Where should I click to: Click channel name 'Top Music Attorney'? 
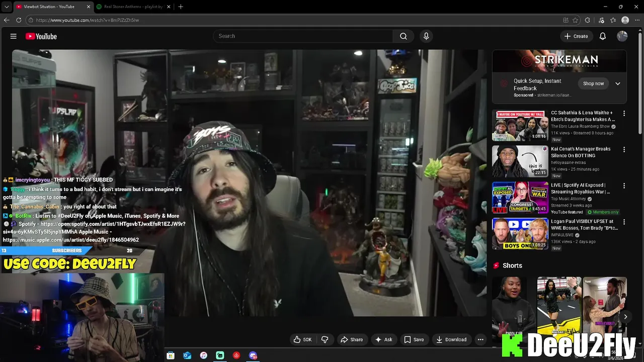(x=569, y=199)
